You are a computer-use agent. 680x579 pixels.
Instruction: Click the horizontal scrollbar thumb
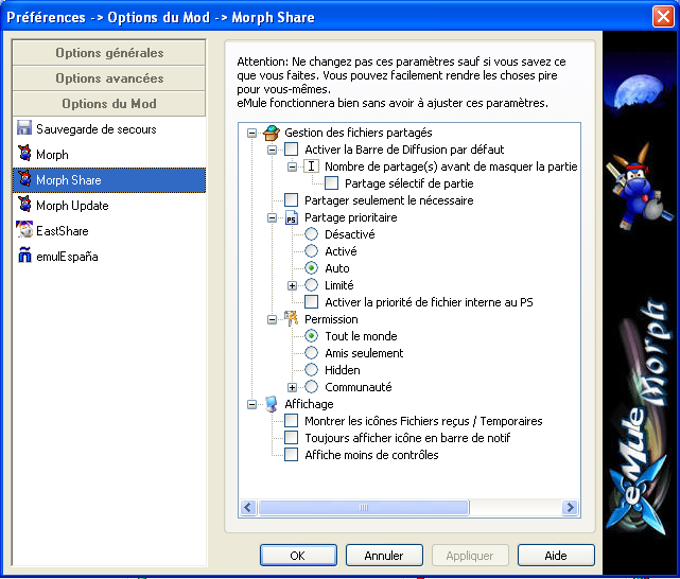tap(363, 507)
